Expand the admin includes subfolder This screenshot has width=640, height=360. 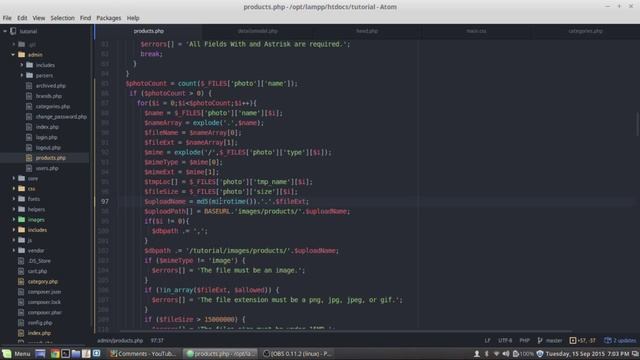click(22, 65)
